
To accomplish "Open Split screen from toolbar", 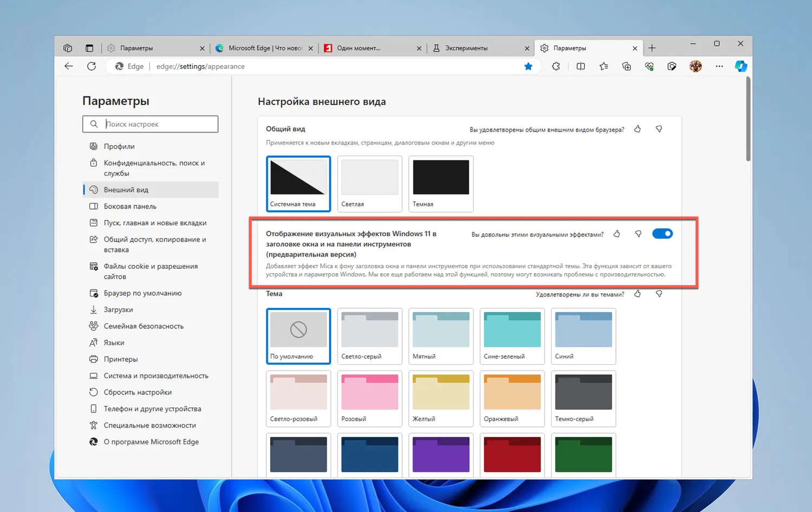I will tap(581, 66).
